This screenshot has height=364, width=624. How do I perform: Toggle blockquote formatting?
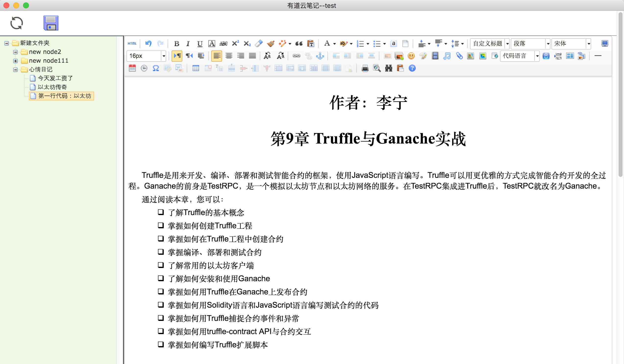(x=299, y=44)
